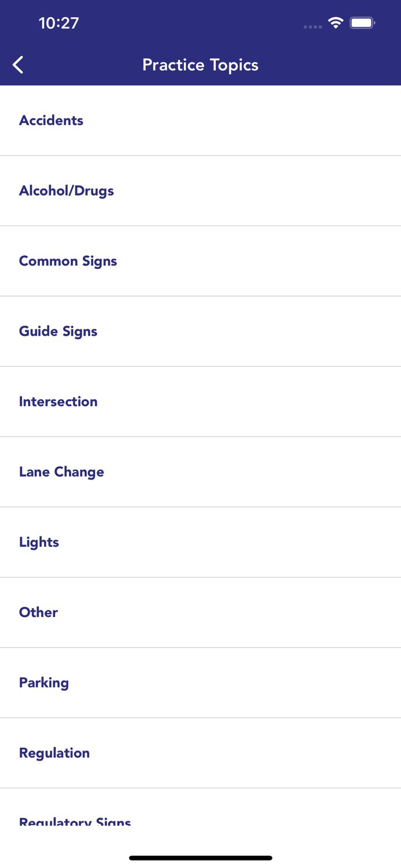Navigate back using the left arrow
The image size is (401, 868).
[17, 64]
